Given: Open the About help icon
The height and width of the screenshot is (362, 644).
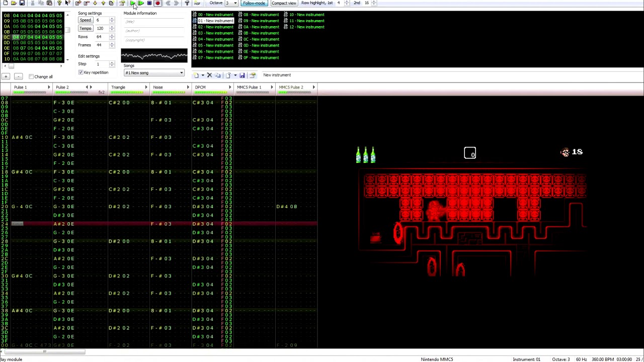Looking at the screenshot, I should pyautogui.click(x=59, y=3).
